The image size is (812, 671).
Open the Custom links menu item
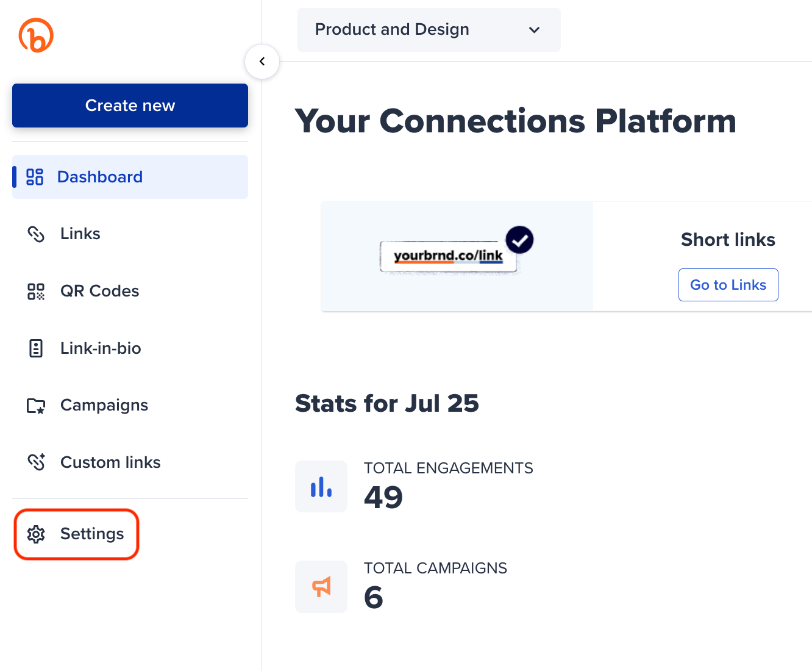pyautogui.click(x=130, y=462)
